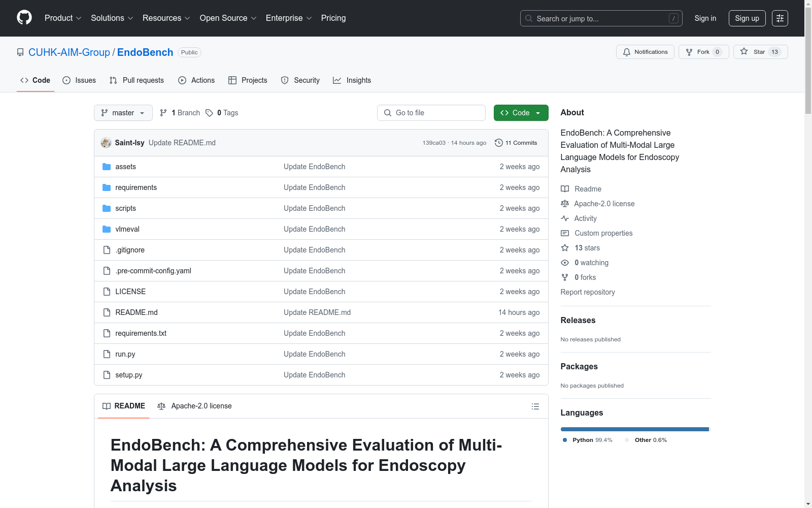Image resolution: width=812 pixels, height=508 pixels.
Task: Select the README tab in file panel
Action: (x=124, y=406)
